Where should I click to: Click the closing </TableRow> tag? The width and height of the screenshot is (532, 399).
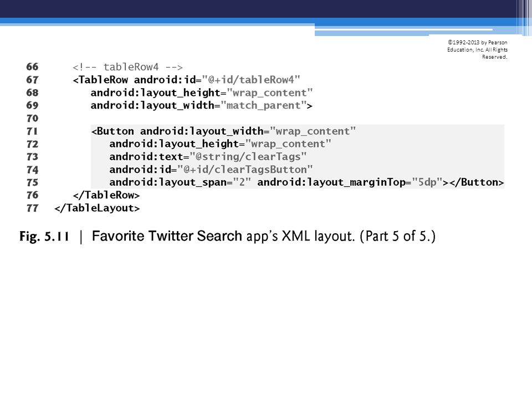pos(106,195)
